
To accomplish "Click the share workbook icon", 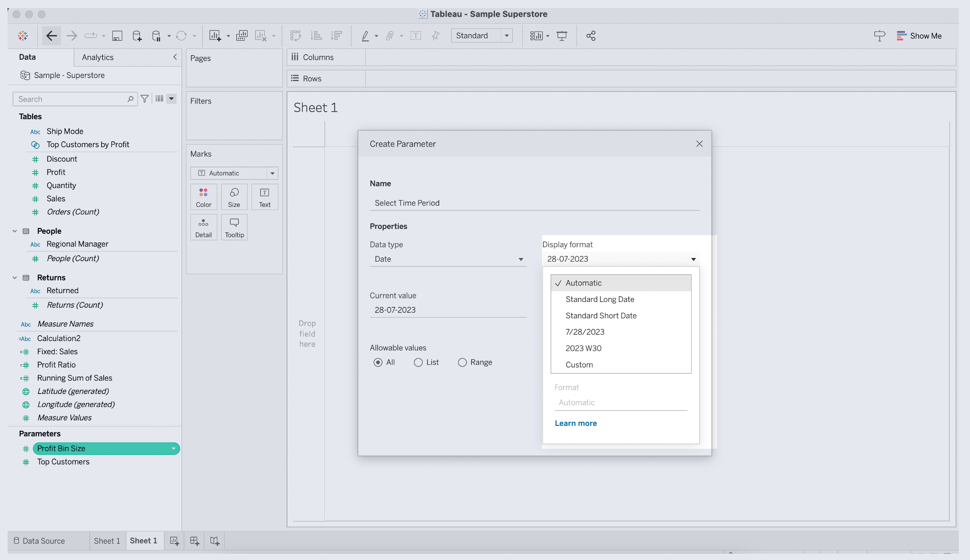I will coord(591,36).
